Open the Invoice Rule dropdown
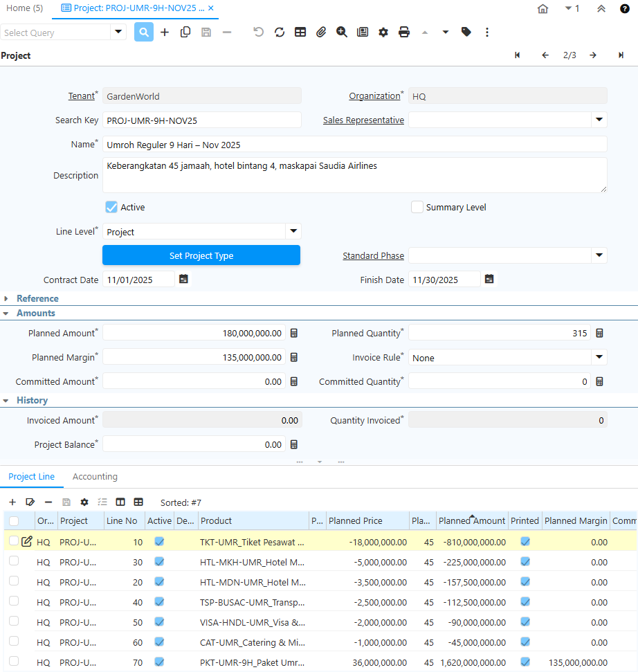Image resolution: width=638 pixels, height=672 pixels. (599, 357)
